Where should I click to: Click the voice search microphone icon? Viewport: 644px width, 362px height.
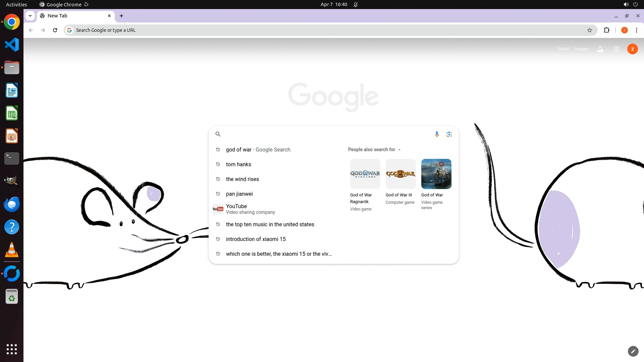click(437, 134)
